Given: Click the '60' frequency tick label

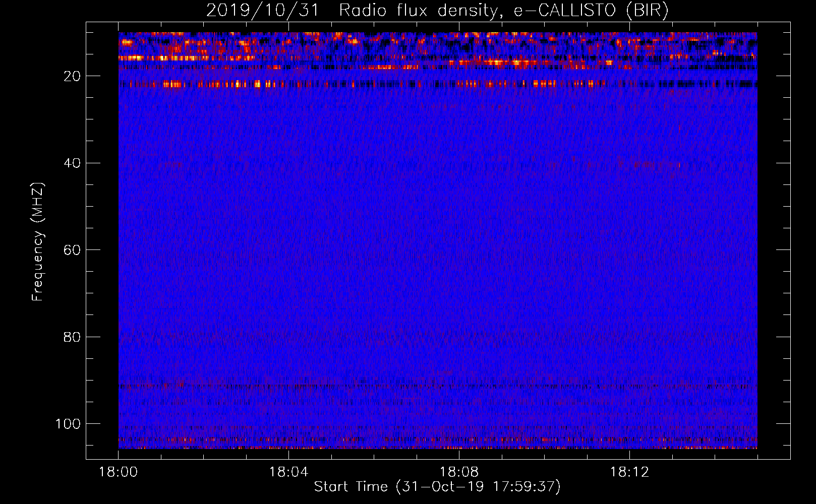Looking at the screenshot, I should coord(72,250).
